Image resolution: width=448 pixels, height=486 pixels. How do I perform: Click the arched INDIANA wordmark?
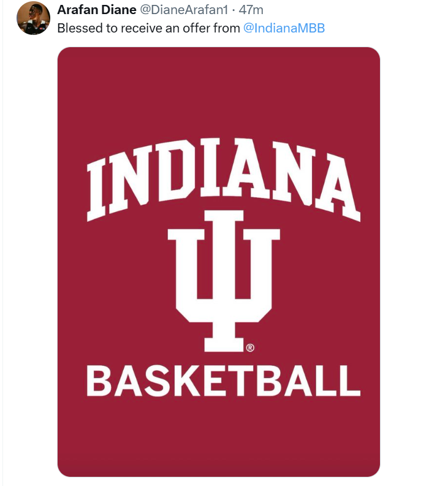click(x=223, y=175)
